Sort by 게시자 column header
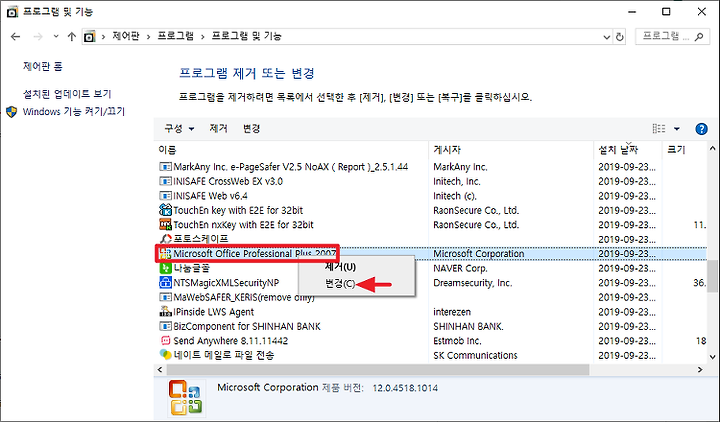 [447, 150]
